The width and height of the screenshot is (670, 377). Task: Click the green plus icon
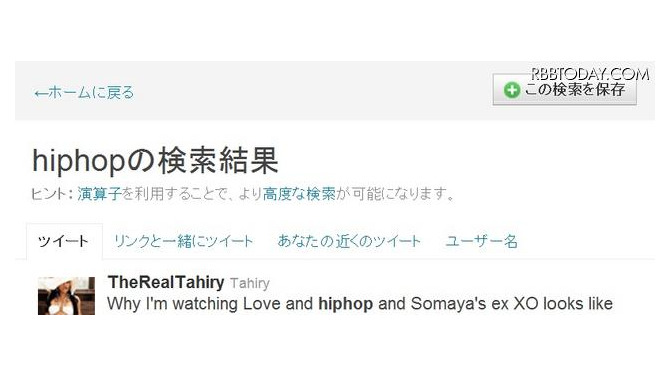pos(511,90)
